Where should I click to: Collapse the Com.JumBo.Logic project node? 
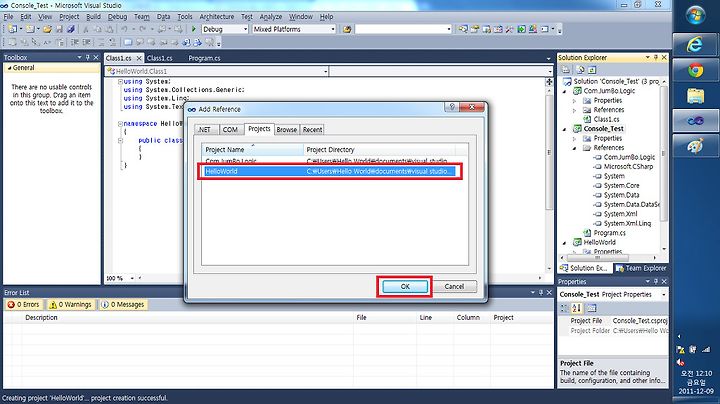click(x=565, y=91)
